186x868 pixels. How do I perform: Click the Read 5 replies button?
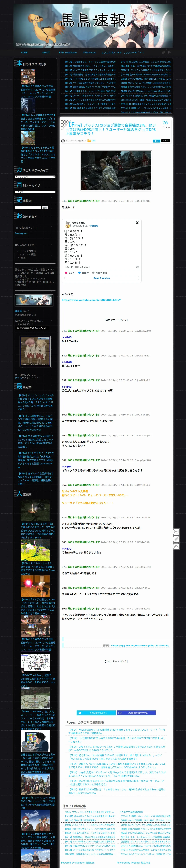(x=102, y=278)
